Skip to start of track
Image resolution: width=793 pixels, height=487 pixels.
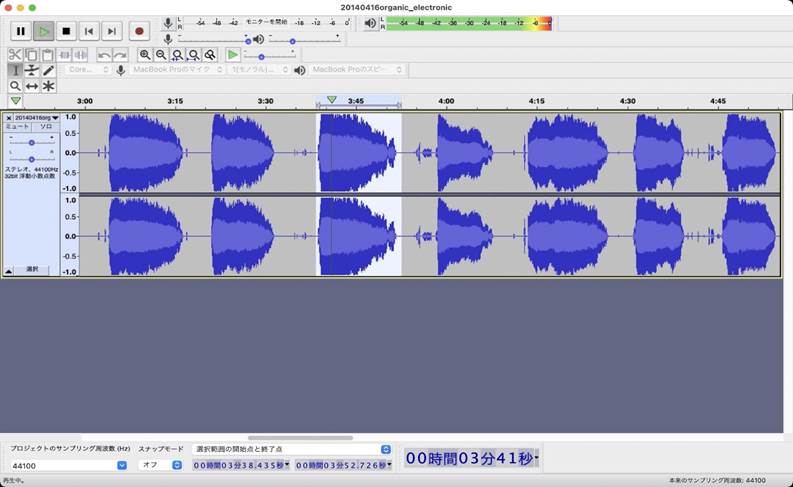point(88,31)
